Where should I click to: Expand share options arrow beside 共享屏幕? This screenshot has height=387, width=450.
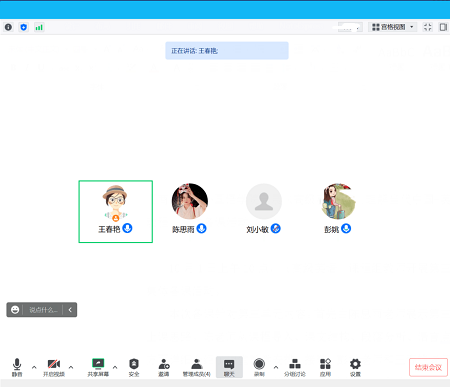click(115, 367)
